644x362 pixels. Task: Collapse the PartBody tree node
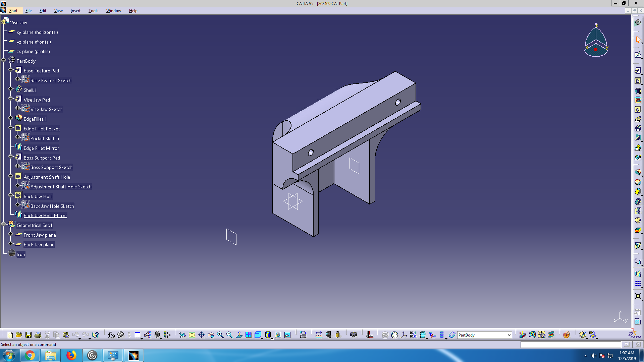tap(4, 60)
